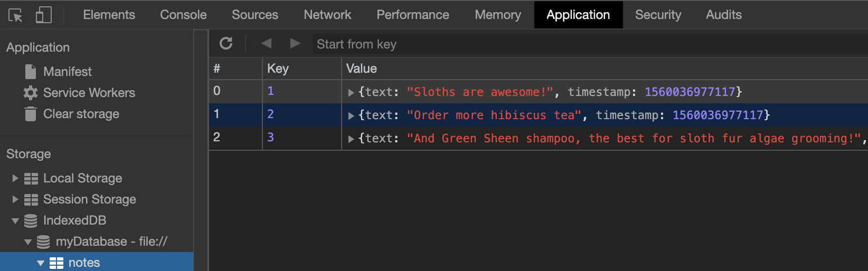The width and height of the screenshot is (868, 271).
Task: Collapse the notes object store arrow
Action: tap(41, 263)
